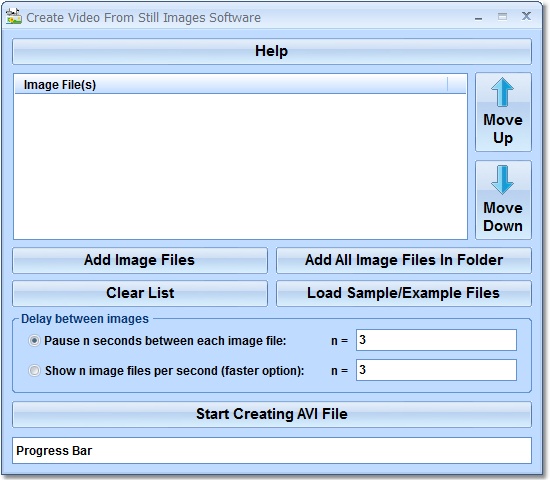
Task: Maximize the application window
Action: [x=502, y=16]
